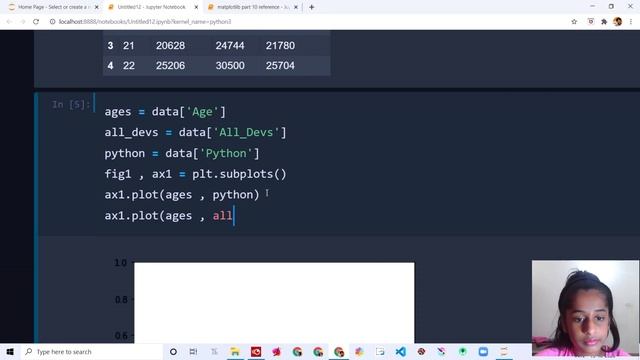Click the In [5] cell prompt
The image size is (640, 360).
(70, 104)
